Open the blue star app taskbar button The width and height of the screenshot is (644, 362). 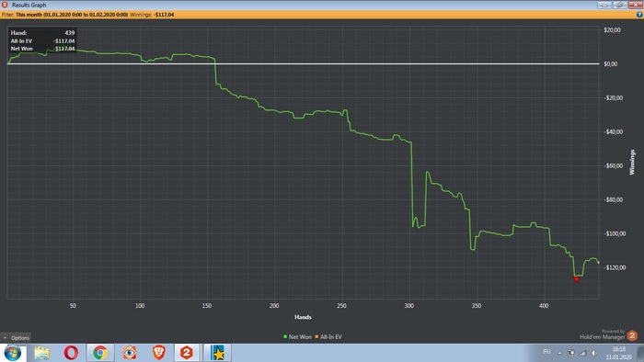(218, 353)
